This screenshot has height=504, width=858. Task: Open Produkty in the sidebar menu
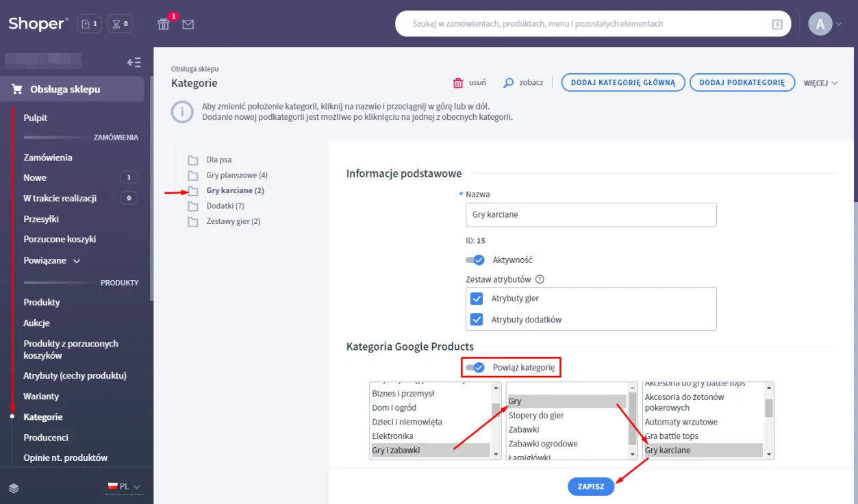tap(42, 303)
